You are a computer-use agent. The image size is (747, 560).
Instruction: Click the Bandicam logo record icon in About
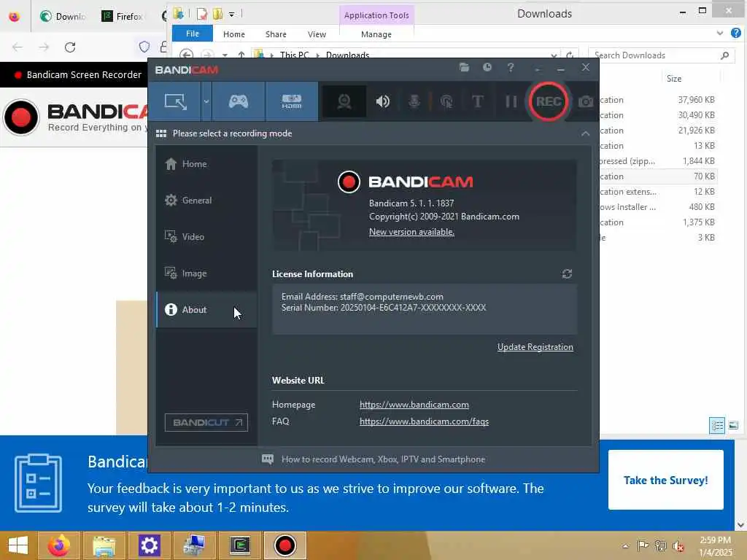coord(349,182)
